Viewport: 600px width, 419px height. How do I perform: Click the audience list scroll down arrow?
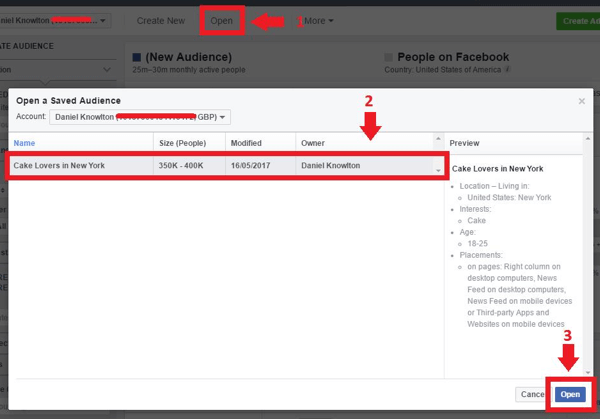point(438,171)
